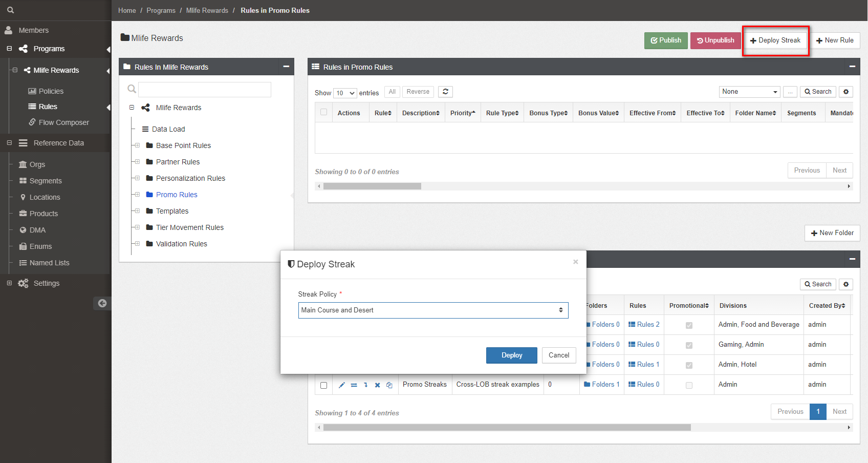Close the Deploy Streak dialog
868x463 pixels.
click(575, 262)
